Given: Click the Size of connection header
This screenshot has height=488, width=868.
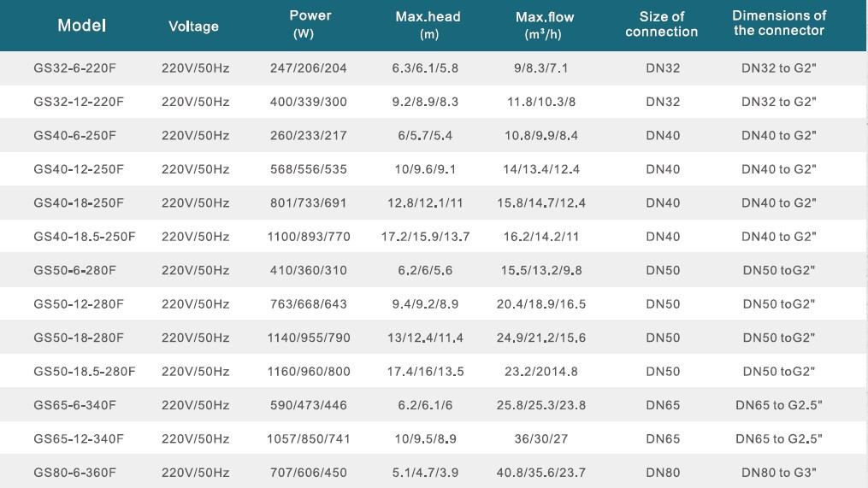Looking at the screenshot, I should [x=662, y=24].
